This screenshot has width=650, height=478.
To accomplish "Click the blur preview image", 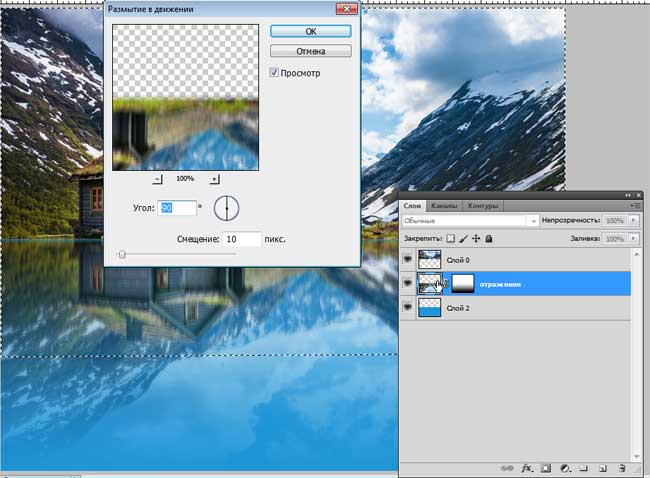I will pos(185,97).
